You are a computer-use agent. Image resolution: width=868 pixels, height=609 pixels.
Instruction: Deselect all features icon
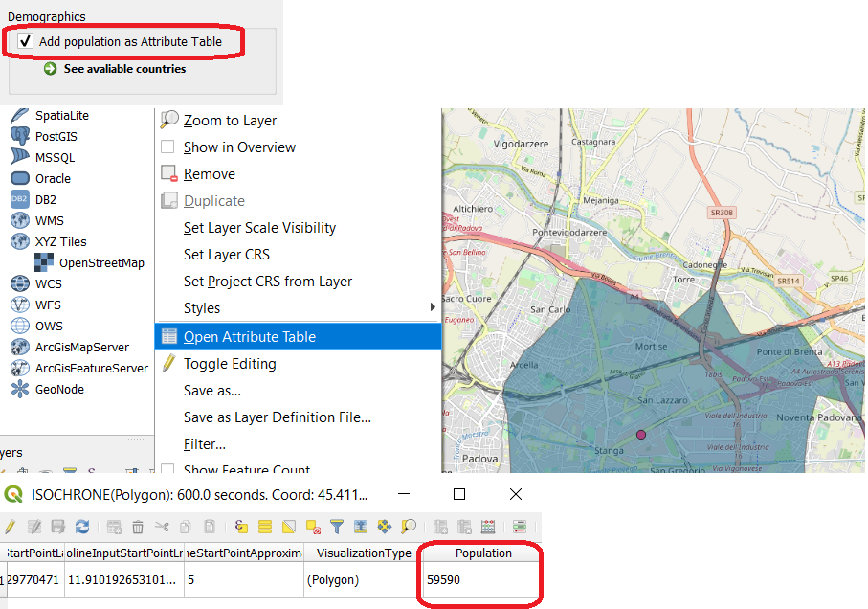coord(313,527)
